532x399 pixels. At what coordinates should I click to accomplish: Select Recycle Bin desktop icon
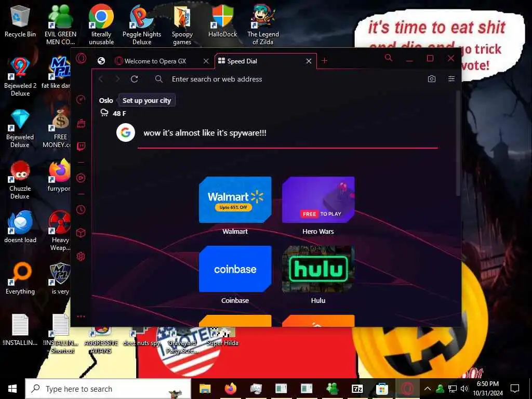[x=20, y=21]
